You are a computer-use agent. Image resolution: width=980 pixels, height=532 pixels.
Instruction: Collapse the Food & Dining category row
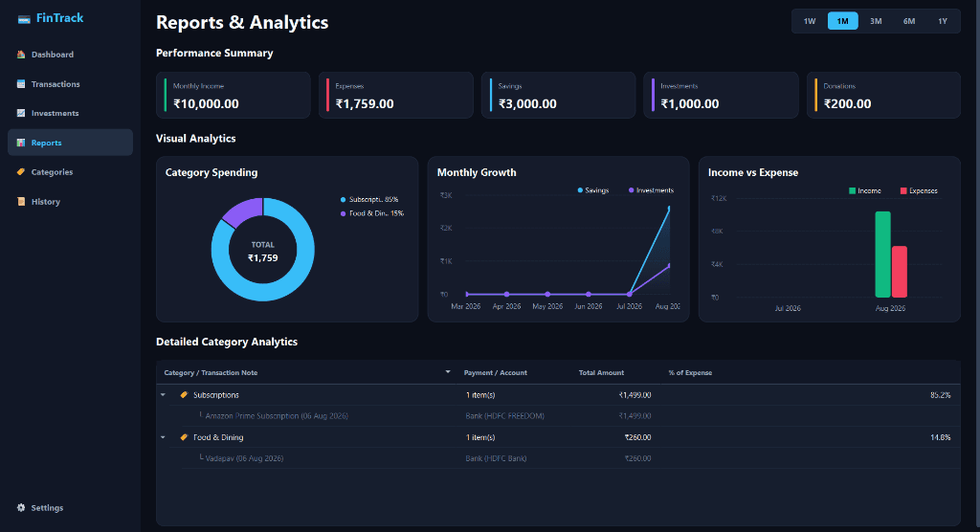[x=163, y=437]
